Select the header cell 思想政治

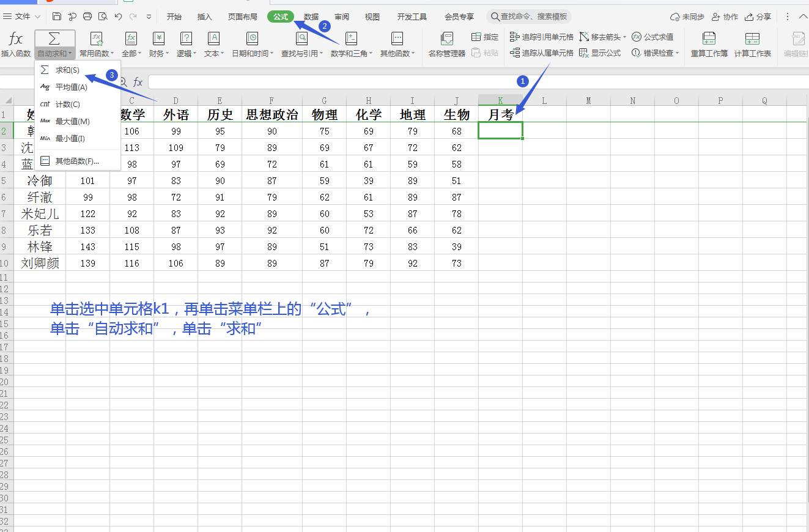[272, 114]
